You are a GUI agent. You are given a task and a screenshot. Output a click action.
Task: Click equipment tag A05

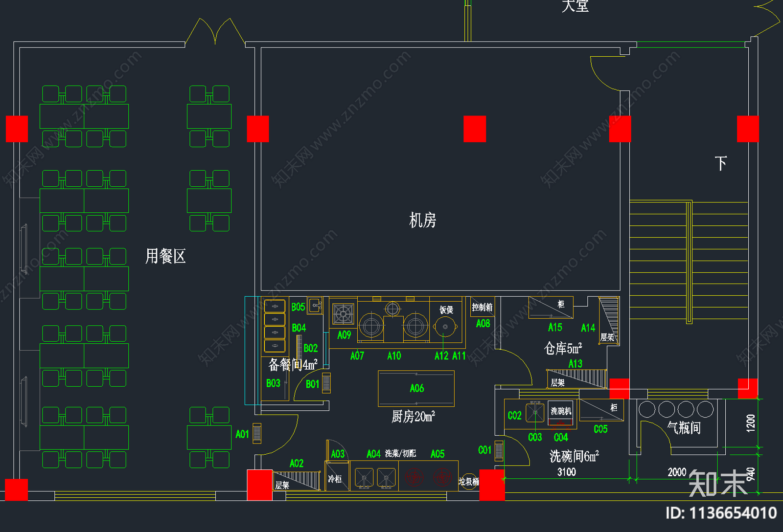pyautogui.click(x=438, y=454)
